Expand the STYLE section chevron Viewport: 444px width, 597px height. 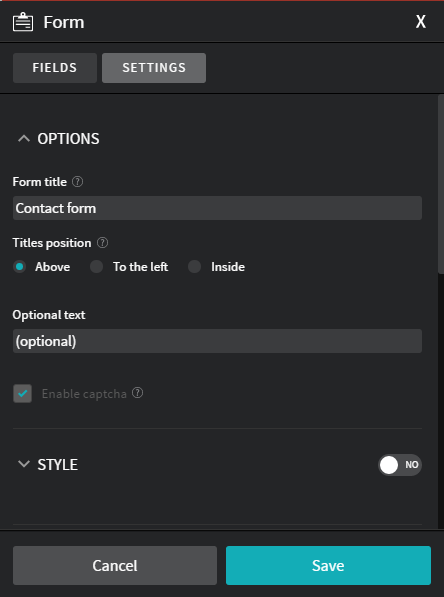coord(24,464)
